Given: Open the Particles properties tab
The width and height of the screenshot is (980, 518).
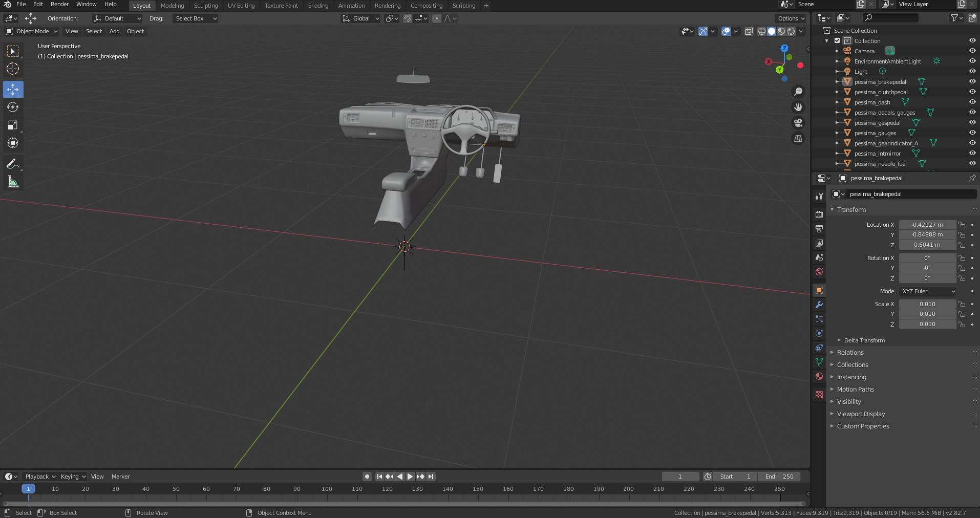Looking at the screenshot, I should point(819,319).
